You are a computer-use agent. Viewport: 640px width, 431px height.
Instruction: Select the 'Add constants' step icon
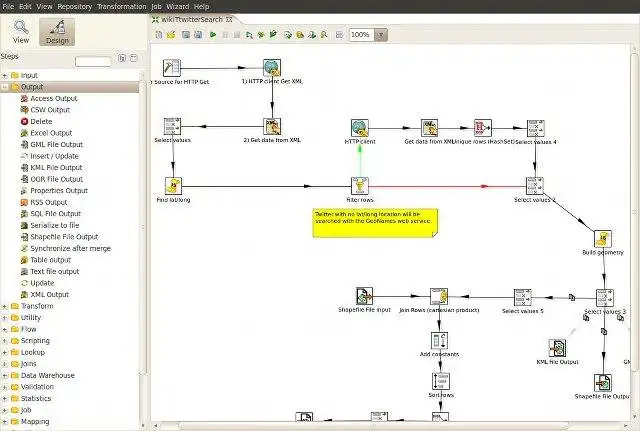(x=440, y=340)
